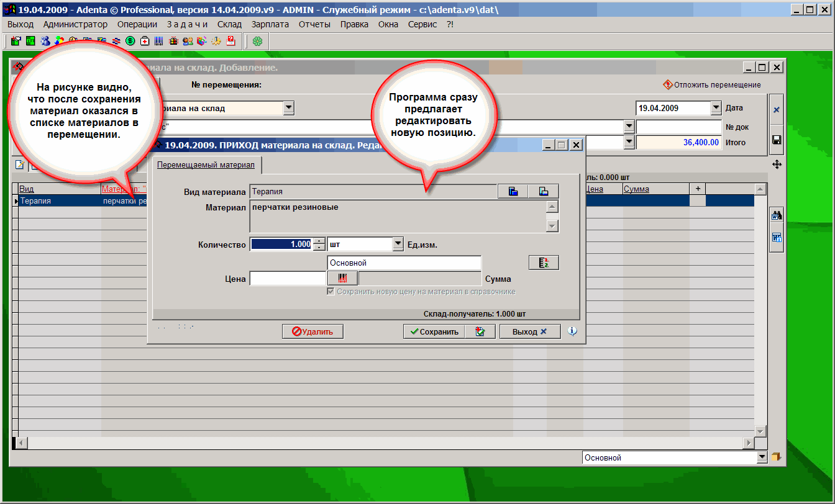The width and height of the screenshot is (835, 504).
Task: Open the Дата dropdown showing 19.04.2009
Action: pyautogui.click(x=715, y=108)
